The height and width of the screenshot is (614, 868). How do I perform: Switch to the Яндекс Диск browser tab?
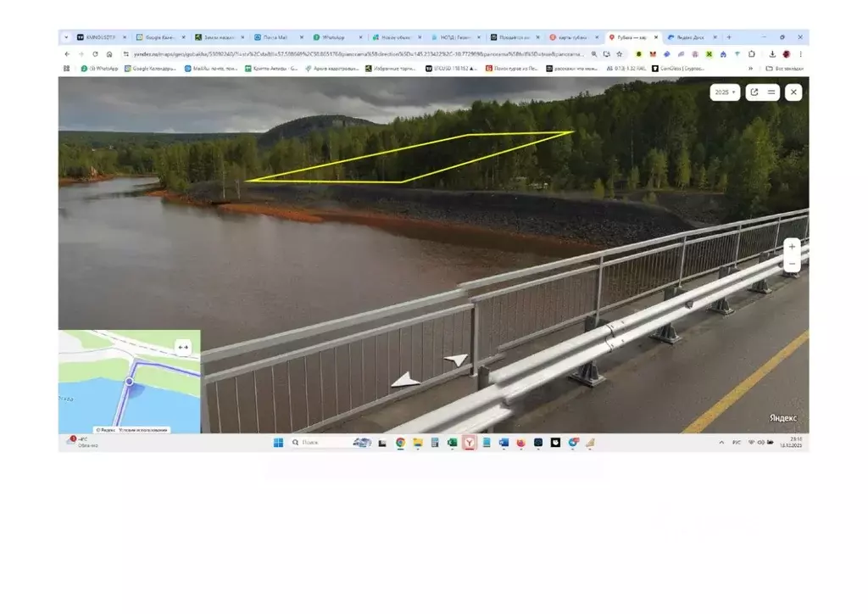pyautogui.click(x=687, y=37)
